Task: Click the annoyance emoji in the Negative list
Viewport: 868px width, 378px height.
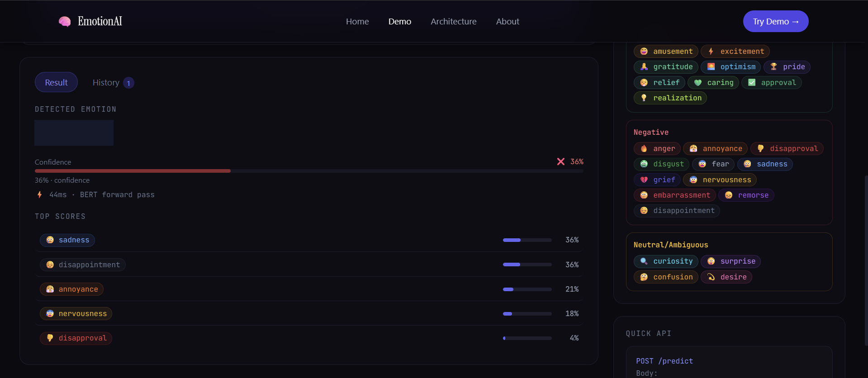Action: coord(693,149)
